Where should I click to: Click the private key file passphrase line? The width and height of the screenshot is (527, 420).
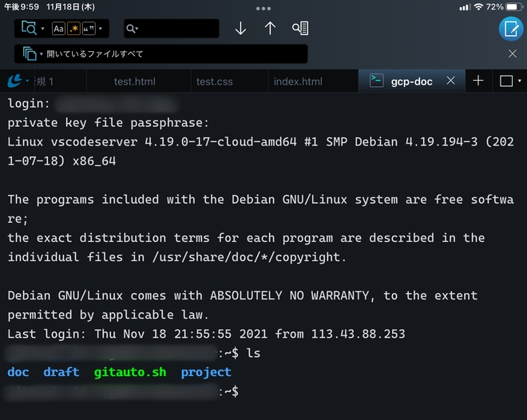109,123
